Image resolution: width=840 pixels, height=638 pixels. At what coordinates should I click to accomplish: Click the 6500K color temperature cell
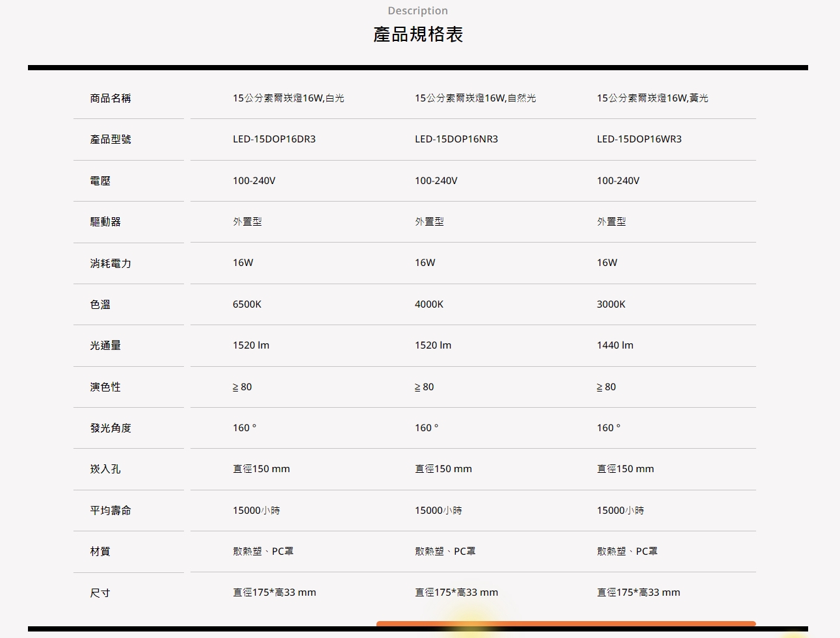click(x=247, y=304)
